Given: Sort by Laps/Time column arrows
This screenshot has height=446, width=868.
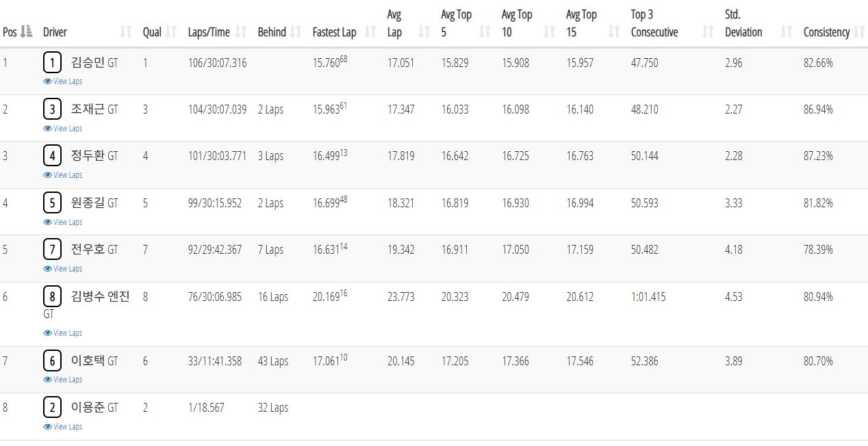Looking at the screenshot, I should click(x=241, y=31).
